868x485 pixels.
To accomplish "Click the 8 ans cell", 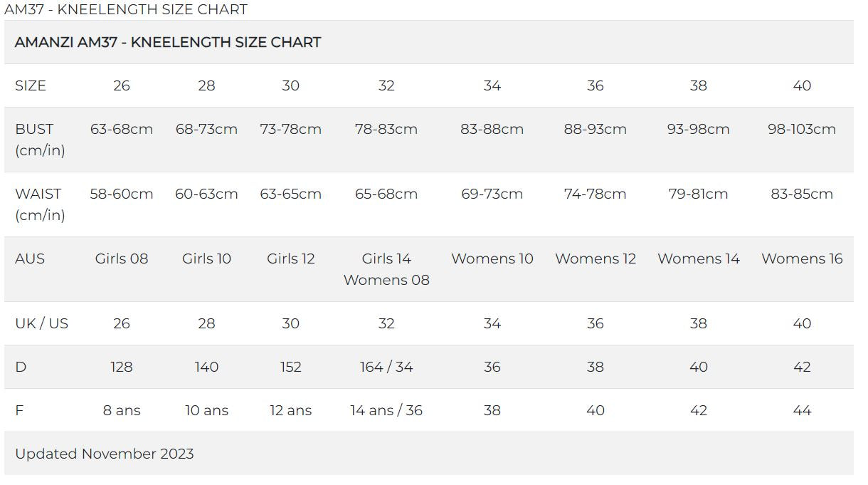I will [x=122, y=410].
